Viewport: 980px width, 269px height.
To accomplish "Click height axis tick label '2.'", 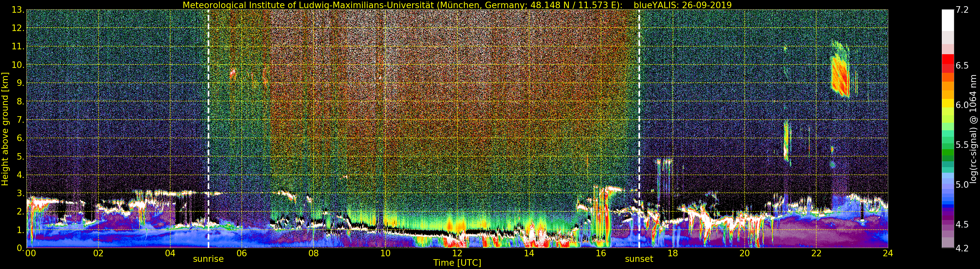I will (x=20, y=211).
